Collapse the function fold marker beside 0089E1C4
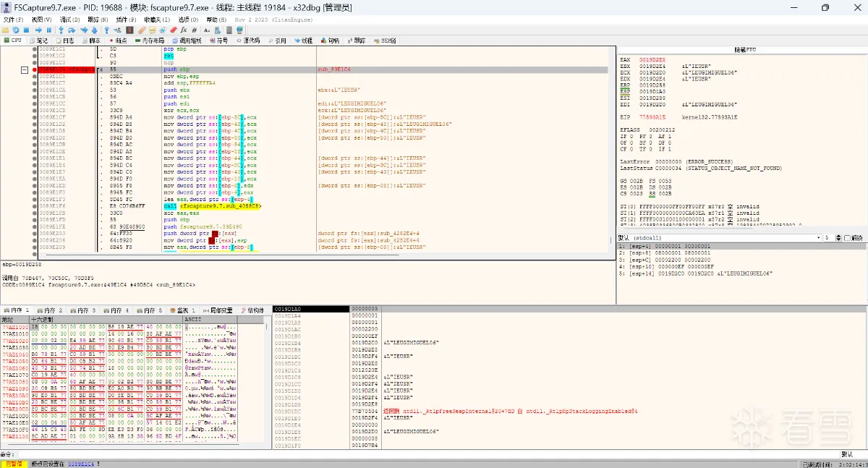This screenshot has height=468, width=868. pos(25,69)
